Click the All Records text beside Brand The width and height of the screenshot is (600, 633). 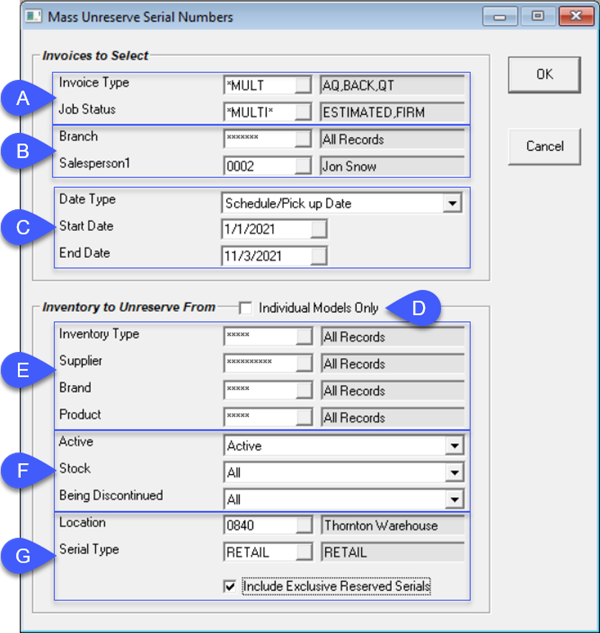tap(355, 391)
